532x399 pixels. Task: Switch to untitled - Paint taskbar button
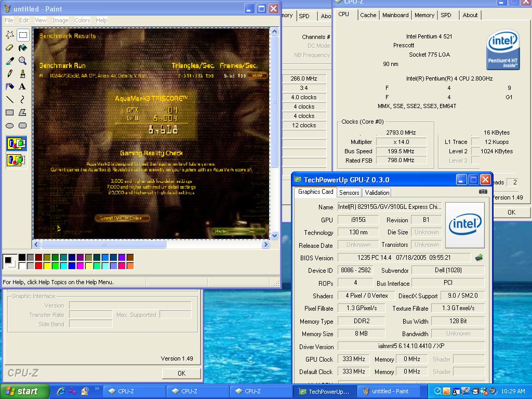[389, 391]
